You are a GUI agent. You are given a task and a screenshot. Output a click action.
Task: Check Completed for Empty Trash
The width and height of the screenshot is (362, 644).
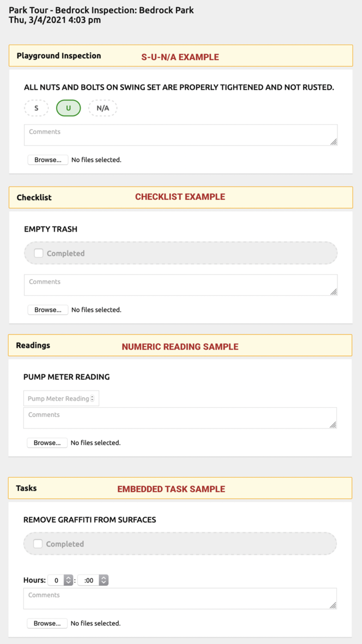[39, 253]
